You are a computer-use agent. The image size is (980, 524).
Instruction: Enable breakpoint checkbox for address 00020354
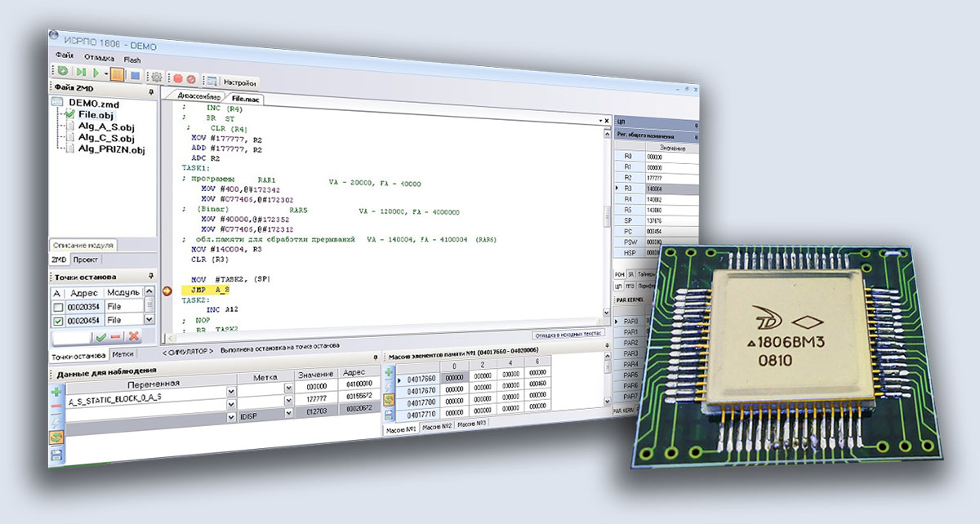coord(57,307)
